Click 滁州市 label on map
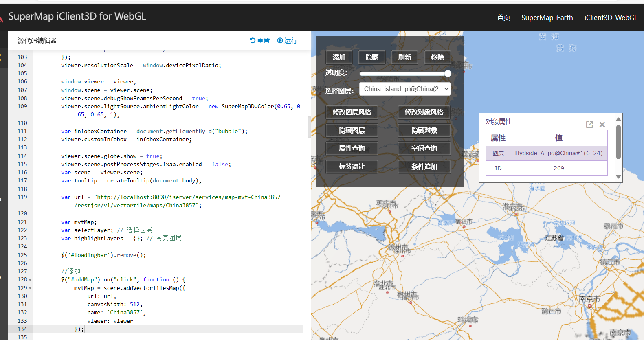644x340 pixels. tap(551, 311)
